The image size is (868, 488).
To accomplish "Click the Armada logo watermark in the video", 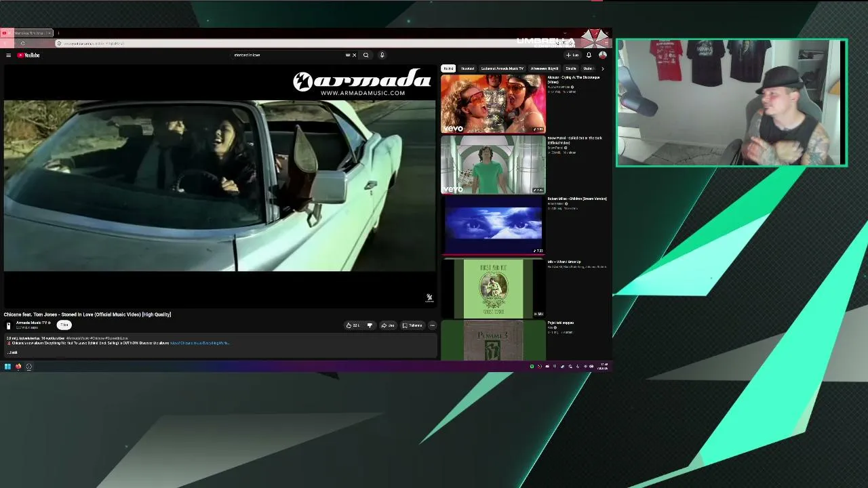I will tap(362, 83).
